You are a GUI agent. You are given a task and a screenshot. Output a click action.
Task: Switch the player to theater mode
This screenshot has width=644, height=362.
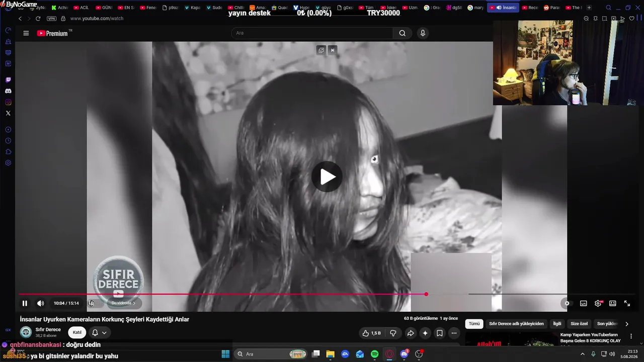[613, 303]
